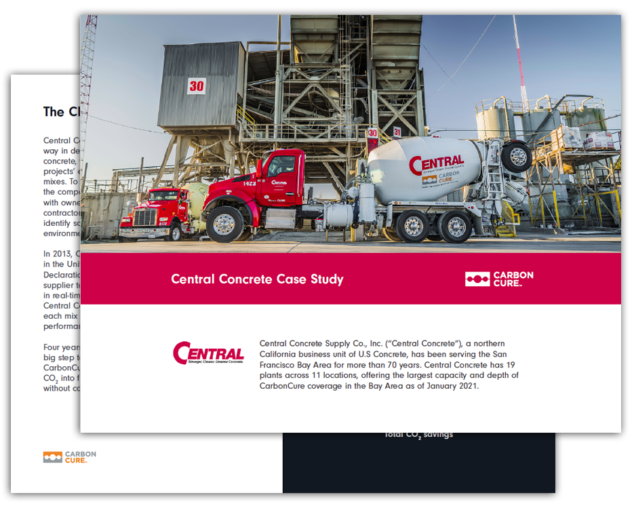This screenshot has width=634, height=508.
Task: Click the red 30 sign on the silo
Action: pos(197,86)
